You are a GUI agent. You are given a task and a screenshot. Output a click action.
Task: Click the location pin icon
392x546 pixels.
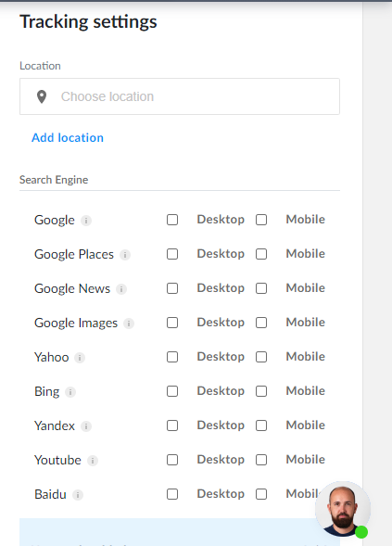coord(42,96)
